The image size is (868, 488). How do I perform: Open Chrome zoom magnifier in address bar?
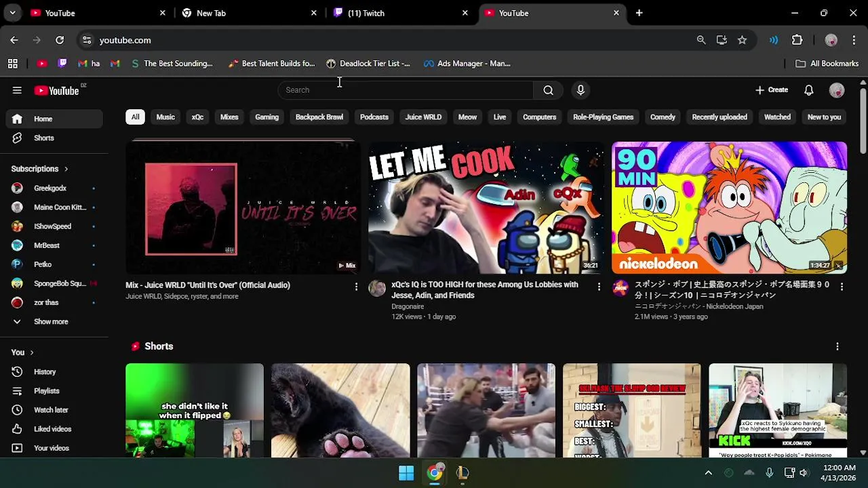click(701, 40)
